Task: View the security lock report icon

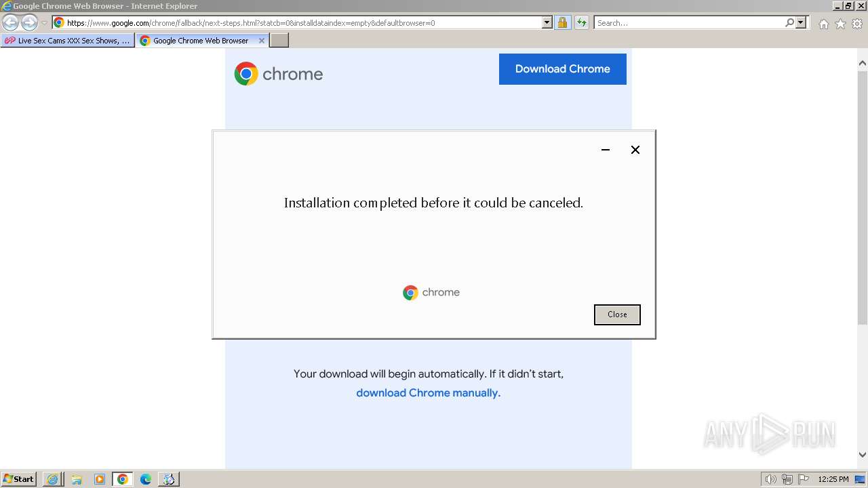Action: pyautogui.click(x=562, y=23)
